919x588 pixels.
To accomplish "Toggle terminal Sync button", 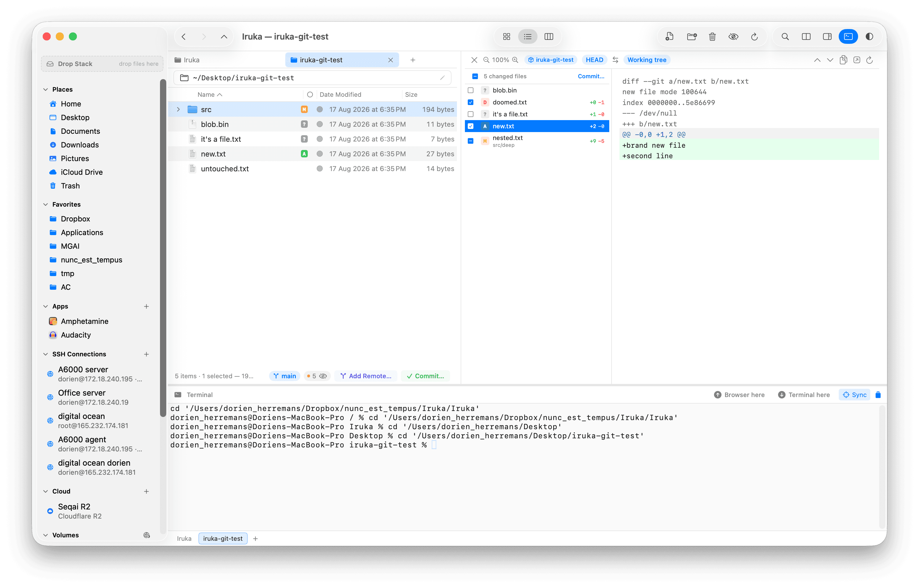I will pos(854,395).
